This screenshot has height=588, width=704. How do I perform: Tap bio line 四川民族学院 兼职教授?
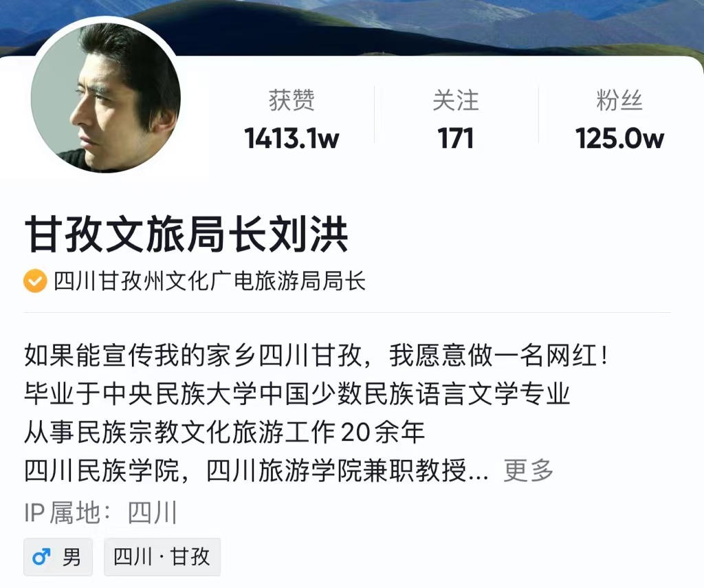pyautogui.click(x=256, y=470)
